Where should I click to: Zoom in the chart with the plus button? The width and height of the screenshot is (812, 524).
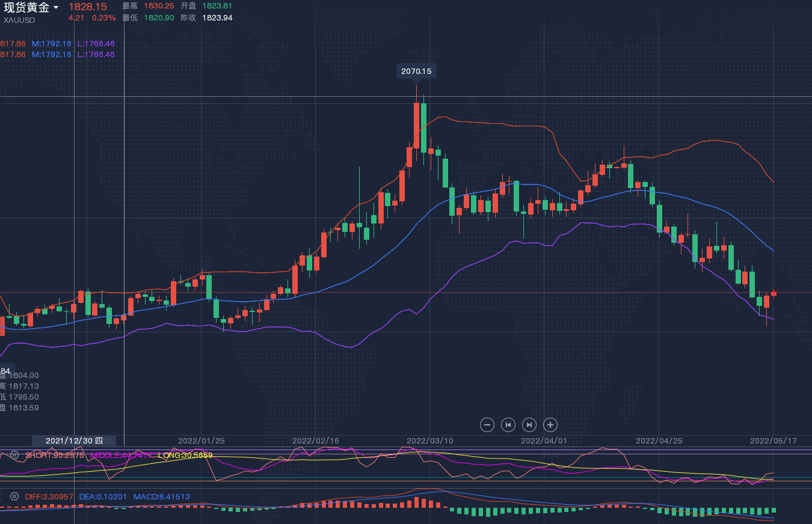coord(550,425)
